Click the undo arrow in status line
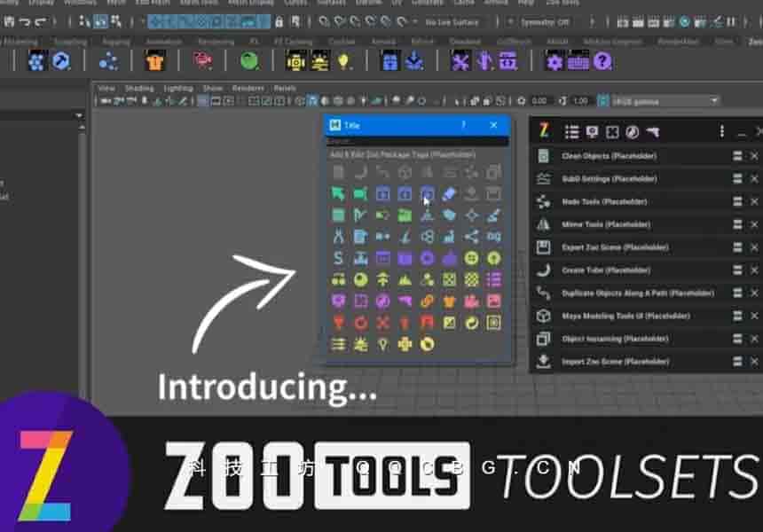763x532 pixels. [x=25, y=22]
